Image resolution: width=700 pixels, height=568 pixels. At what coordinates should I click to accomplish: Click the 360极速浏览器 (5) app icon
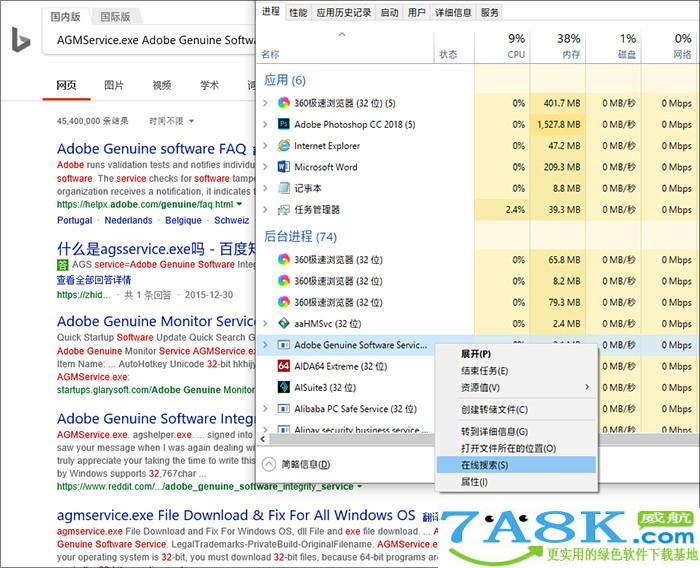click(x=283, y=103)
